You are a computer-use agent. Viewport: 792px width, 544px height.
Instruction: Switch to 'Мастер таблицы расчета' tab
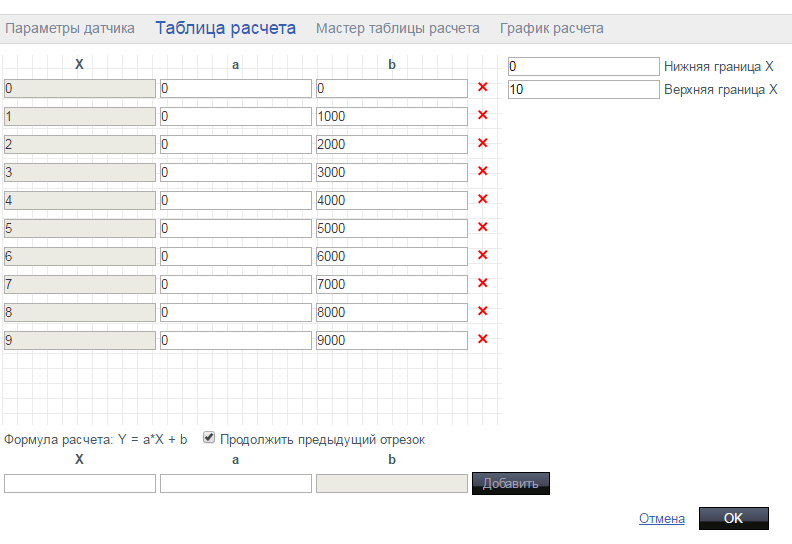(397, 29)
